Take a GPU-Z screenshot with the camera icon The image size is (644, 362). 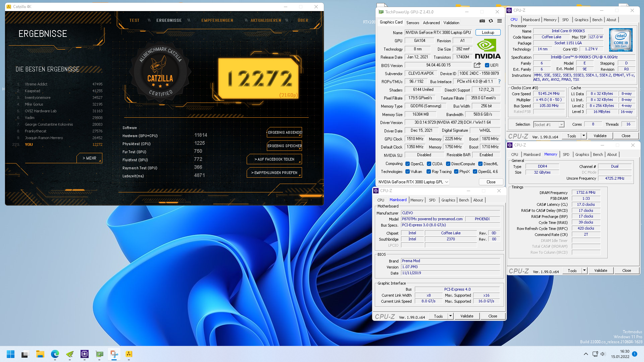pyautogui.click(x=482, y=21)
